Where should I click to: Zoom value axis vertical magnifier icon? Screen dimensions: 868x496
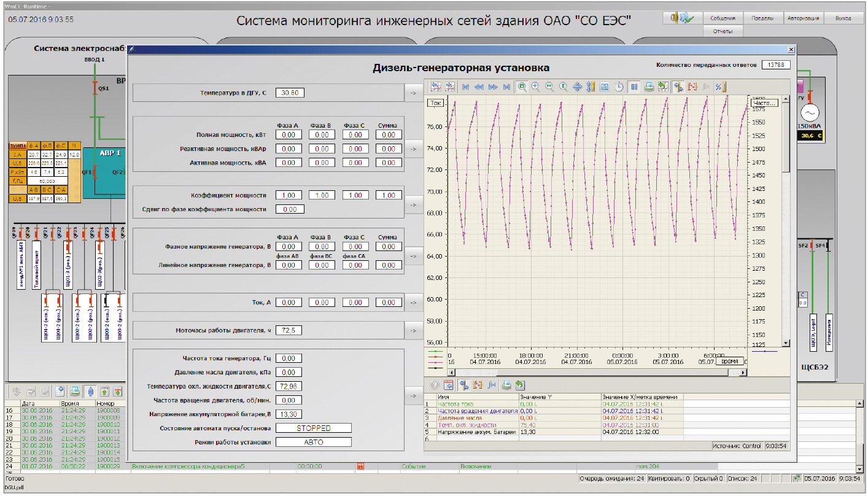click(x=563, y=87)
